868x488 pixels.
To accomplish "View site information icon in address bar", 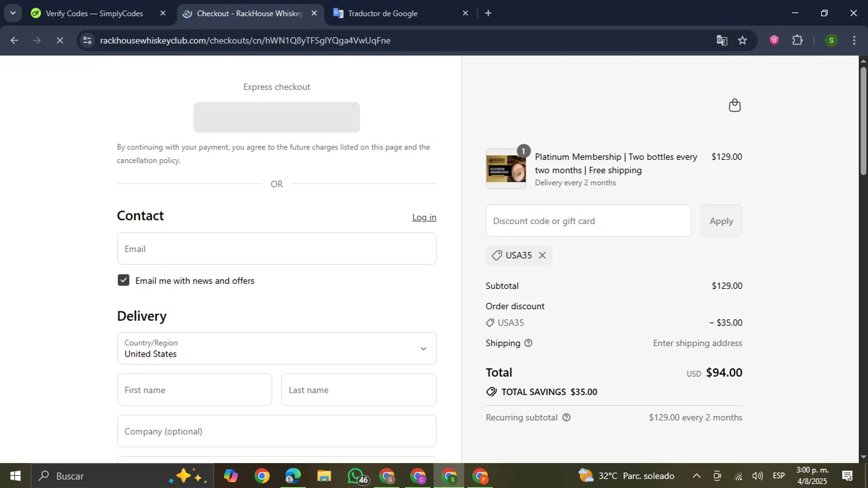I will pyautogui.click(x=87, y=41).
